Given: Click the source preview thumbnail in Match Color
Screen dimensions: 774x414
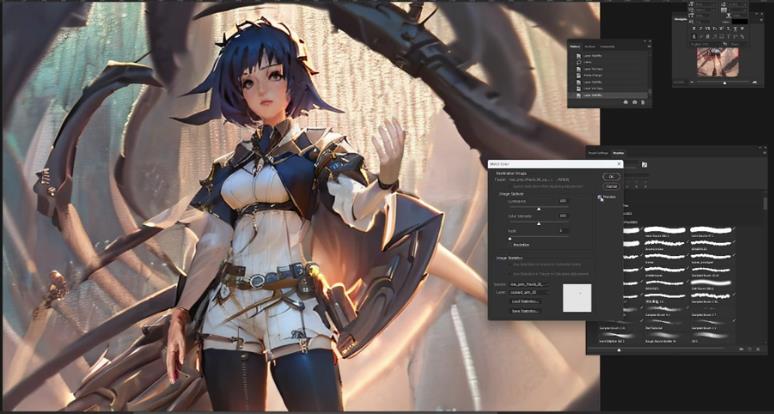Looking at the screenshot, I should [x=577, y=298].
